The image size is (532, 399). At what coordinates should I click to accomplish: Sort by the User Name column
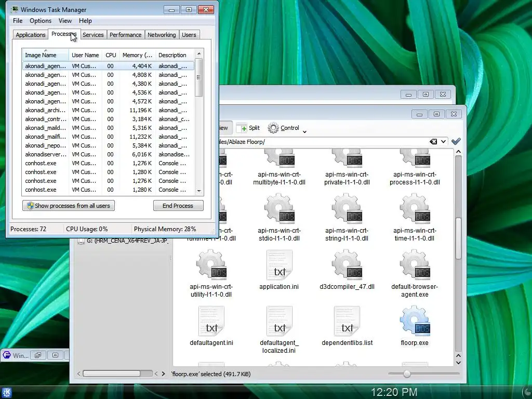point(85,55)
